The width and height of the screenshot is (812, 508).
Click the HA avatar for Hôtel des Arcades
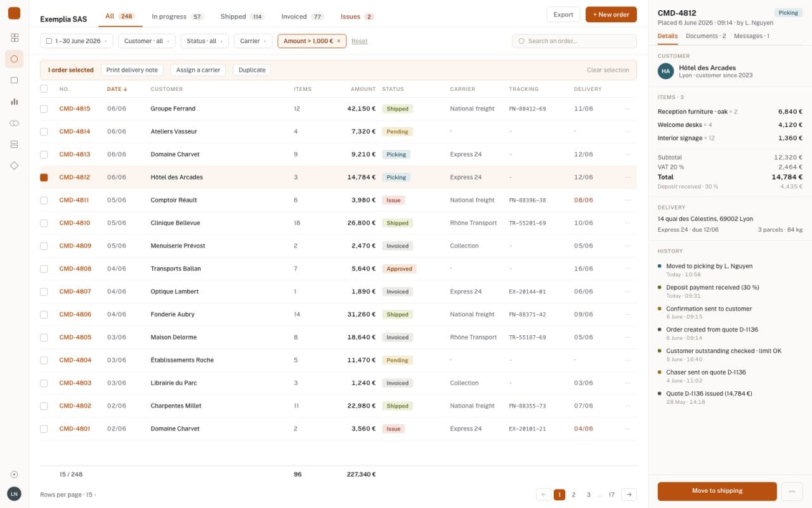665,71
